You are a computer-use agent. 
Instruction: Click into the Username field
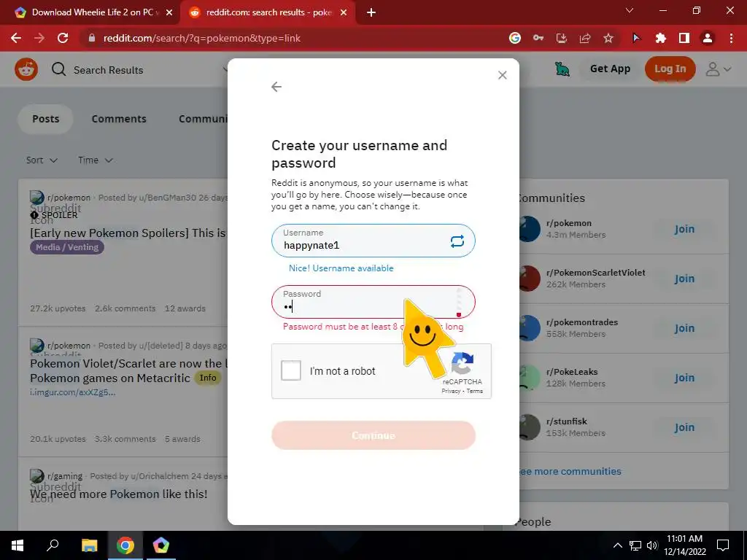point(373,241)
